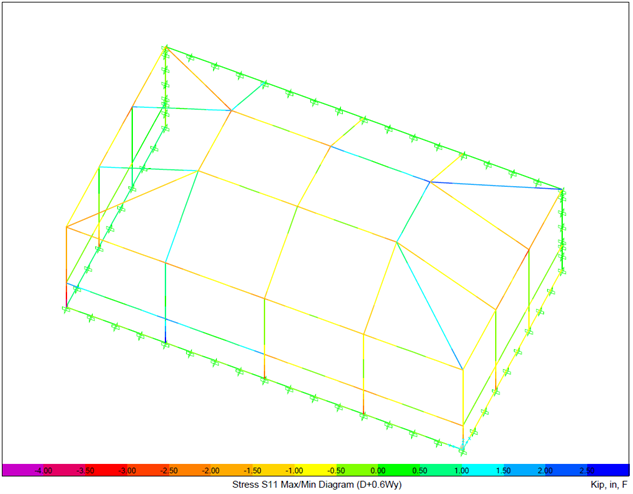Viewport: 633px width, 494px height.
Task: Select the -4.00 legend value
Action: pyautogui.click(x=43, y=471)
